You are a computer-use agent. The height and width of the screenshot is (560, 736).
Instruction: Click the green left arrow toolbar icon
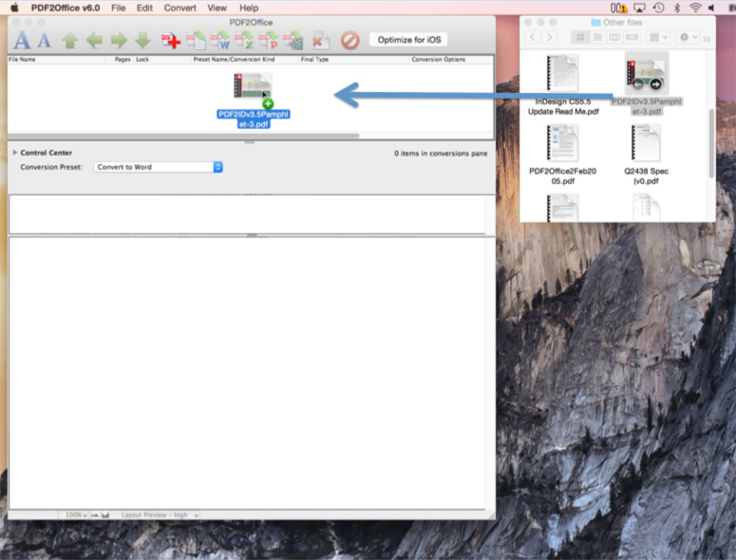pos(94,40)
